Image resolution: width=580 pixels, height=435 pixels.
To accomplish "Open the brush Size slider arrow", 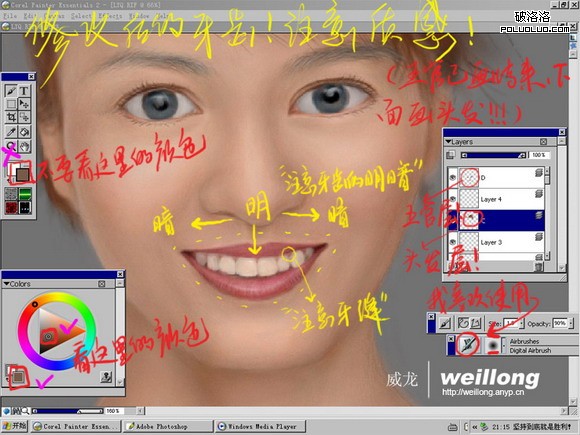I will 522,324.
